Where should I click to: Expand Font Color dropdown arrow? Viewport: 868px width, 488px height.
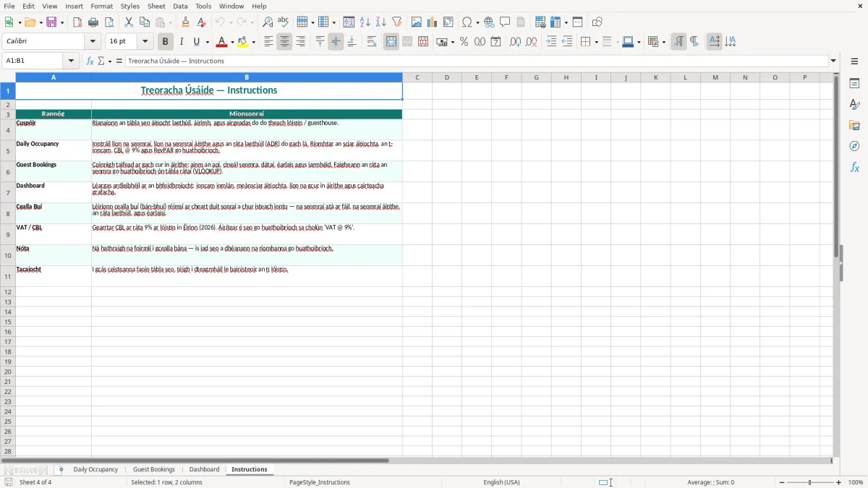pyautogui.click(x=232, y=42)
